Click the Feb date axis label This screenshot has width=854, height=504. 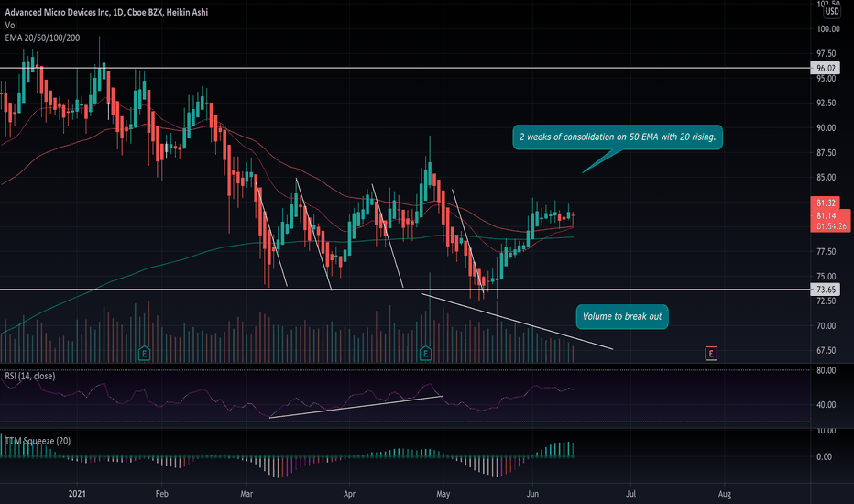pos(162,494)
